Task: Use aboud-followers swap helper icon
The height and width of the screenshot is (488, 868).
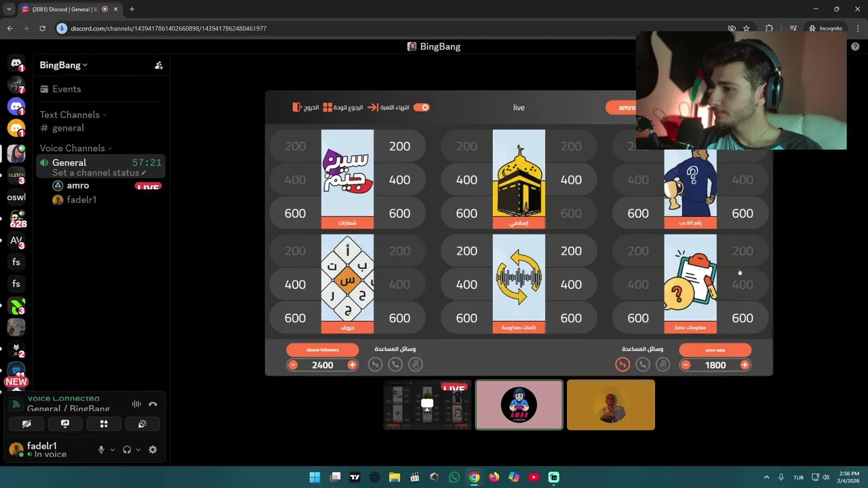Action: pos(375,365)
